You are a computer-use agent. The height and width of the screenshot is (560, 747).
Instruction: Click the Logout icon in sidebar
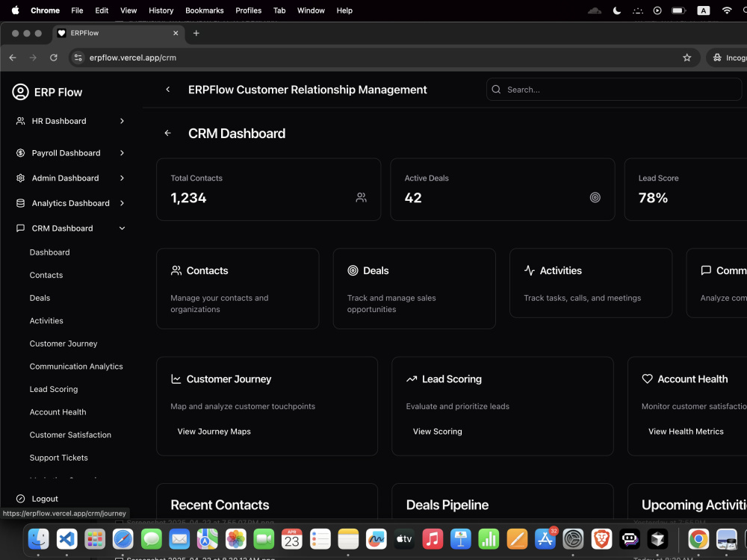(x=20, y=499)
